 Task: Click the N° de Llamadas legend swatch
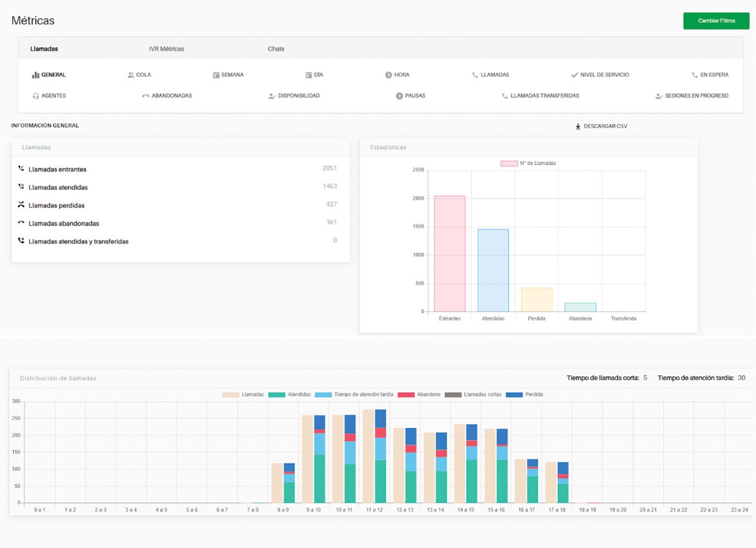pos(509,164)
